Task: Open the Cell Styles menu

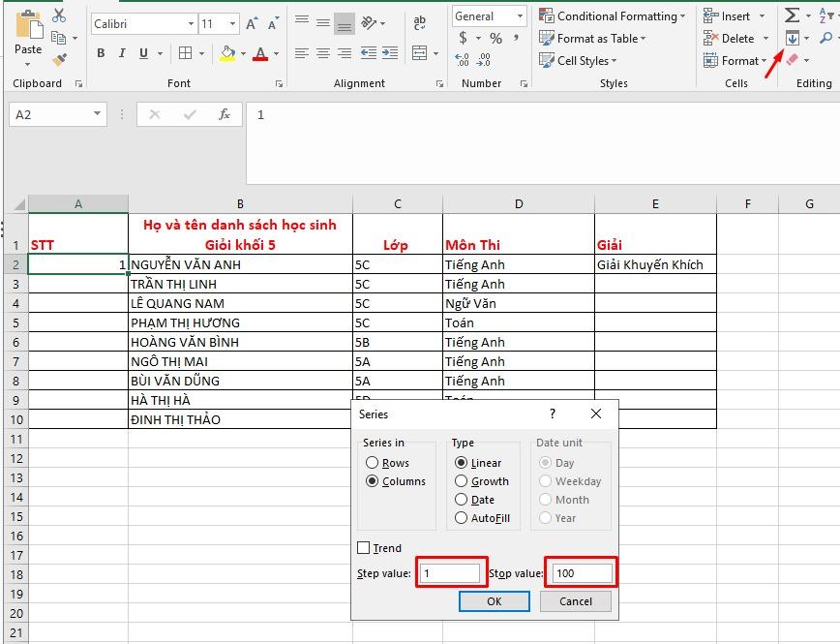Action: [x=578, y=60]
